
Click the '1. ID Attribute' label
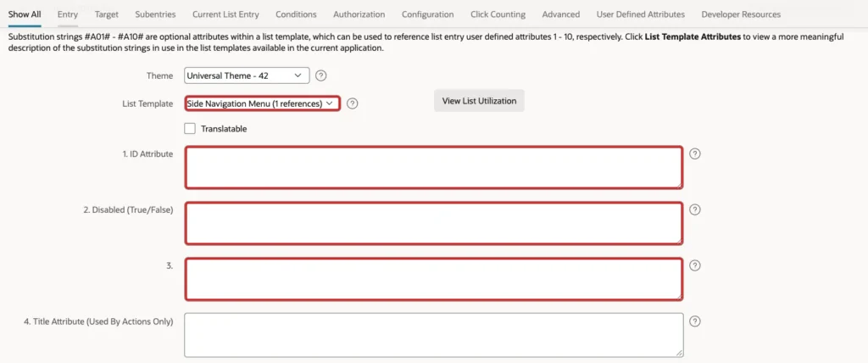[147, 154]
